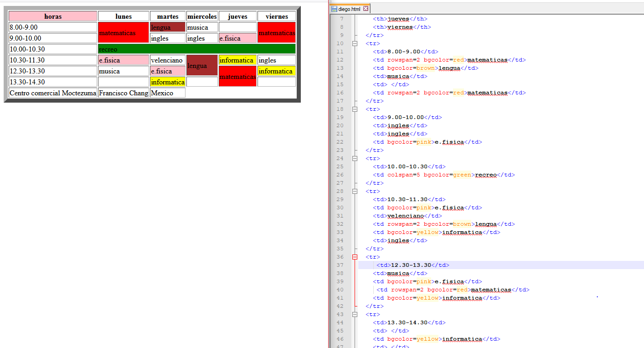Click the Mexico cell in bottom row
644x348 pixels.
(167, 93)
